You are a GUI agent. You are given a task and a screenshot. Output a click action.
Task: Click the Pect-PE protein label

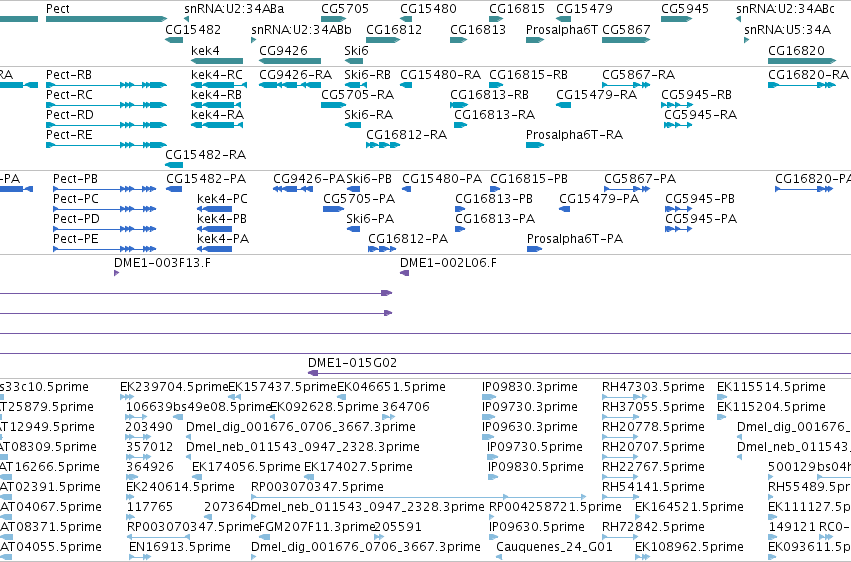pyautogui.click(x=75, y=239)
